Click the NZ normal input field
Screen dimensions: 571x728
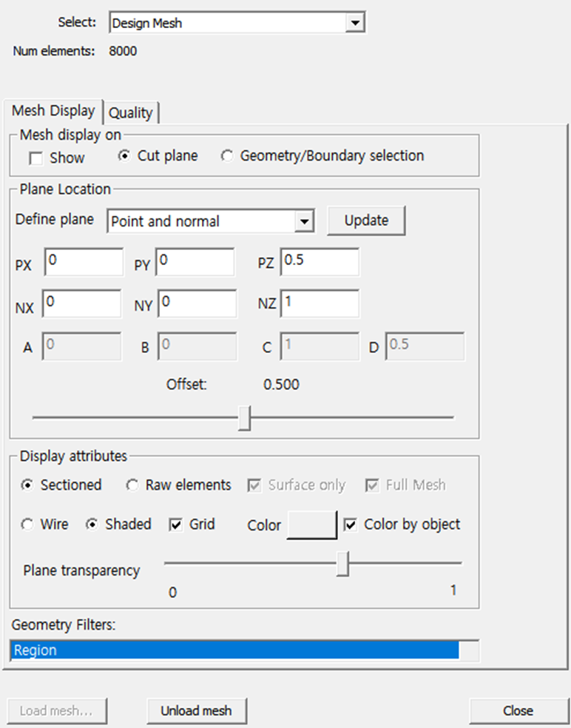(x=320, y=303)
